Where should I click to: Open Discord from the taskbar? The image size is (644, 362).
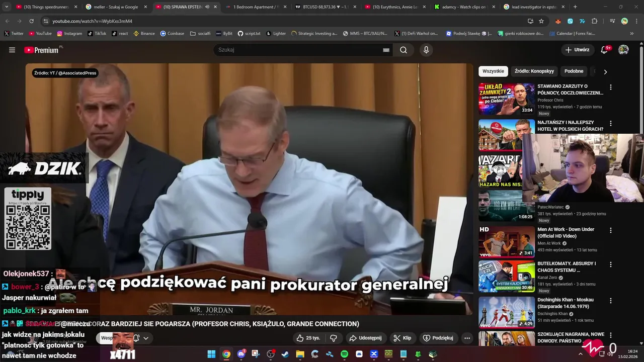[x=241, y=354]
